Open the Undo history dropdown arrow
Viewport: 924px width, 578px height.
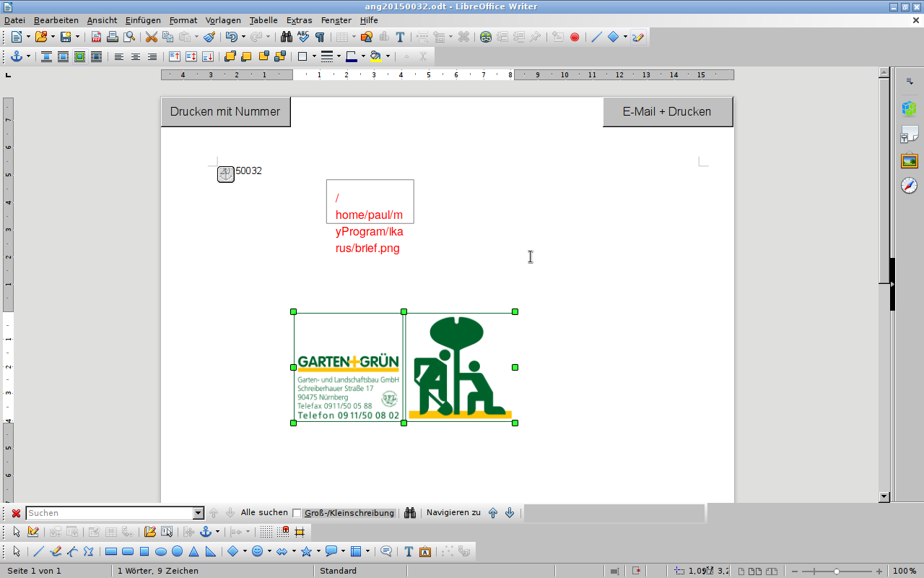tap(243, 37)
